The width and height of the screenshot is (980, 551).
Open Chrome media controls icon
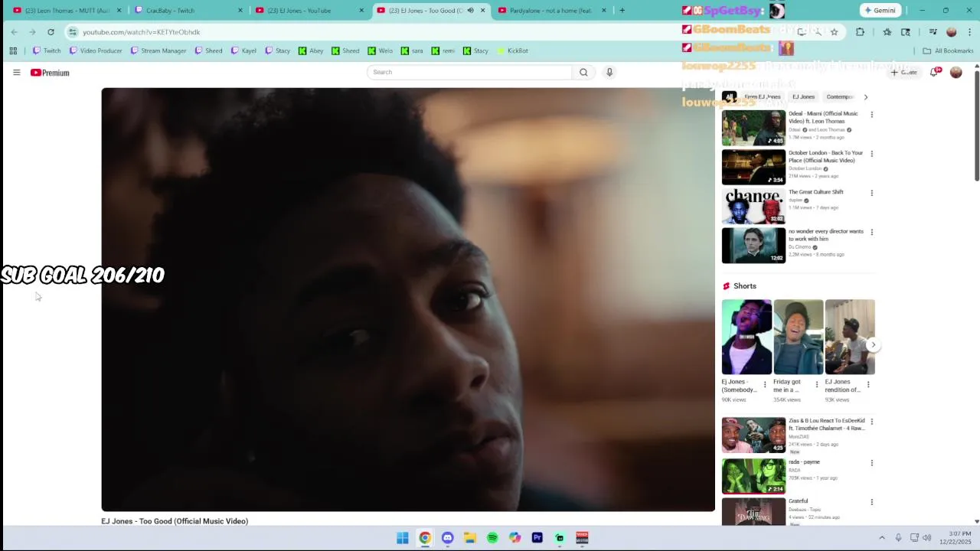click(x=933, y=31)
